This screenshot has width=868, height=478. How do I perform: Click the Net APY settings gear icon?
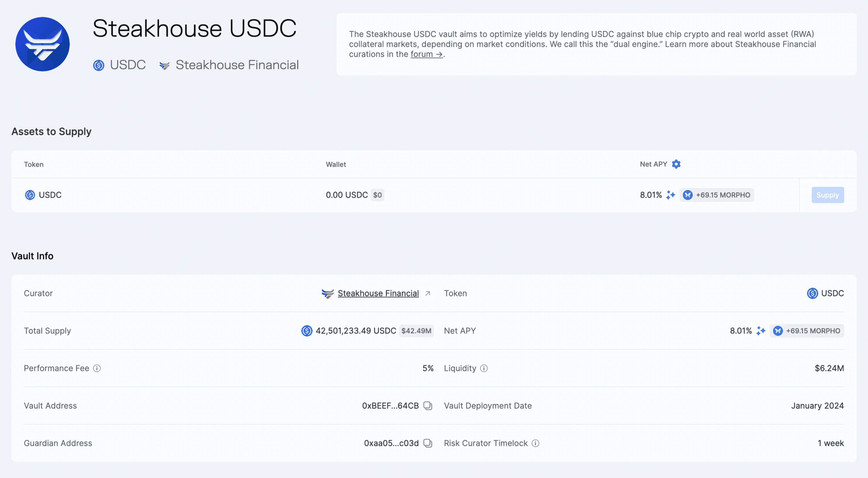pos(676,164)
